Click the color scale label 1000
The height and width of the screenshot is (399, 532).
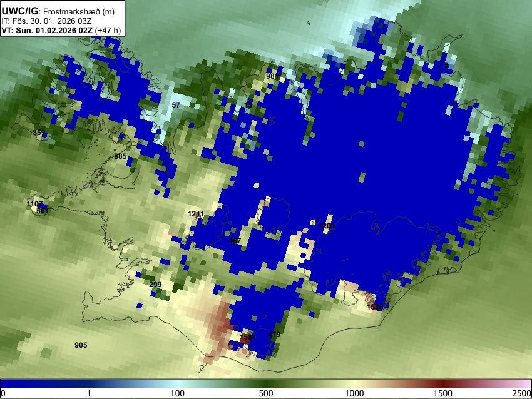[354, 393]
